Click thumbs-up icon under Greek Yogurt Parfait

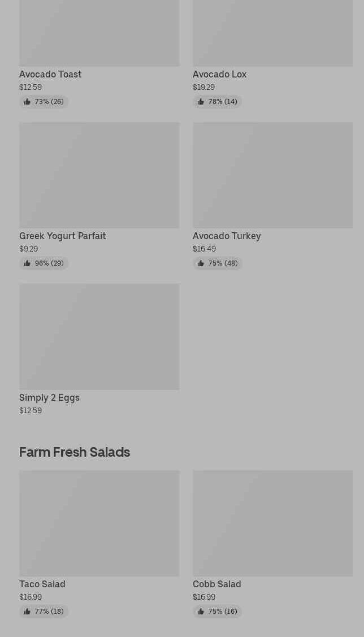pyautogui.click(x=27, y=263)
